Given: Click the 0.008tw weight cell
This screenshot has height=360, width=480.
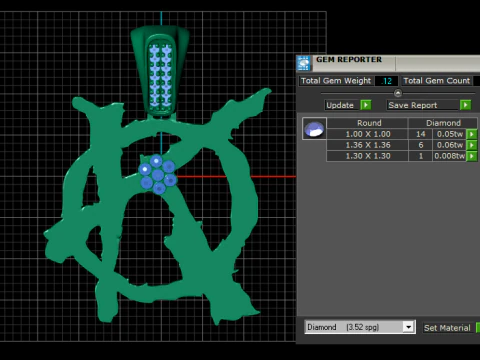Looking at the screenshot, I should tap(450, 156).
